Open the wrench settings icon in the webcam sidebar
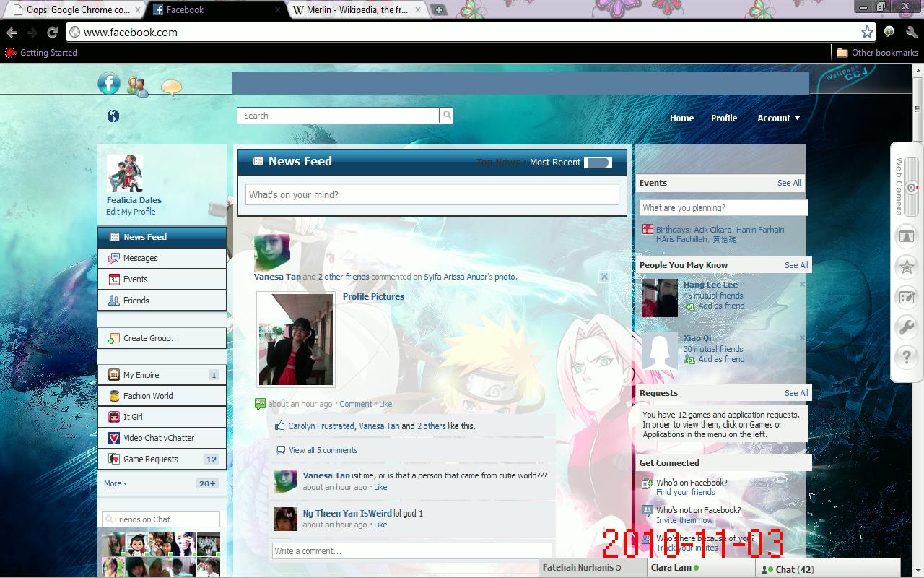Viewport: 924px width, 578px height. point(906,327)
